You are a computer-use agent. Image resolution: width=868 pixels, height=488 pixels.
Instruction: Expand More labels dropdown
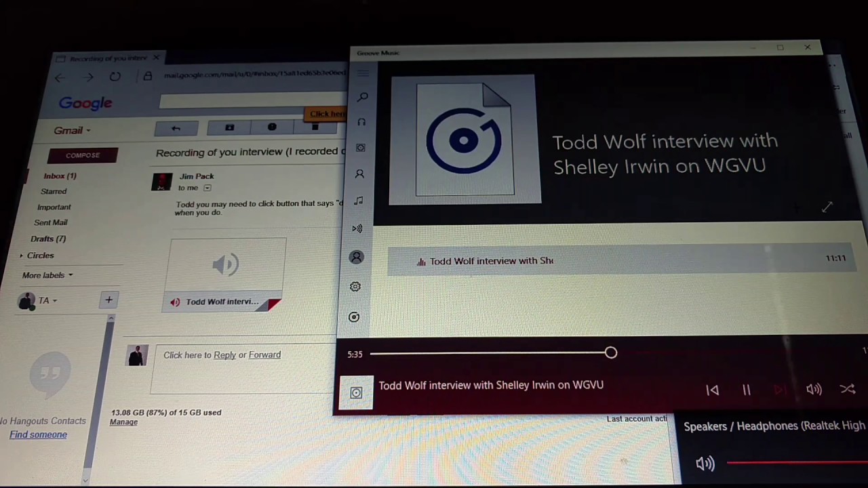pyautogui.click(x=47, y=275)
